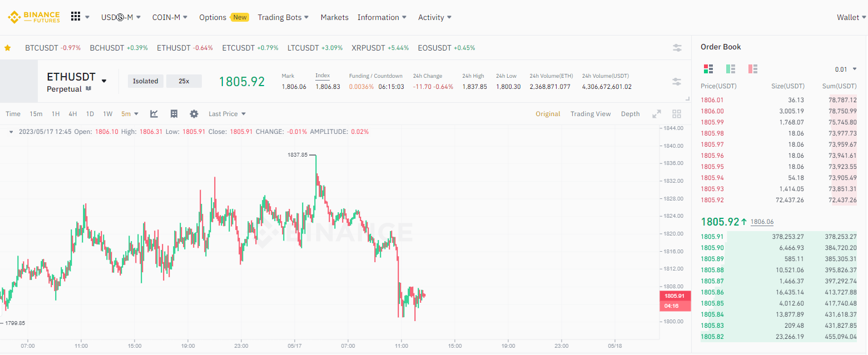Show both bids and asks order book view
The height and width of the screenshot is (355, 868).
708,69
